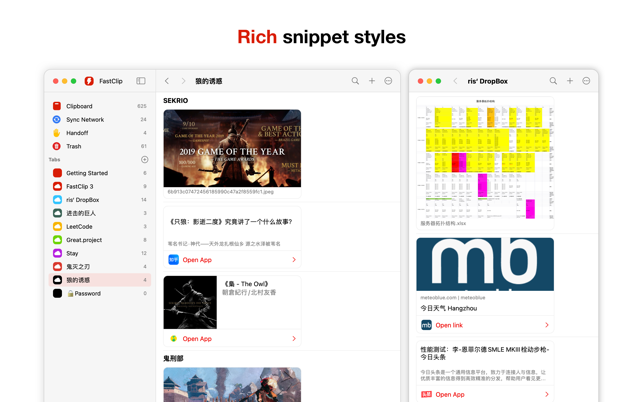Click the 知乎 icon beside Open App
This screenshot has width=643, height=402.
point(173,260)
